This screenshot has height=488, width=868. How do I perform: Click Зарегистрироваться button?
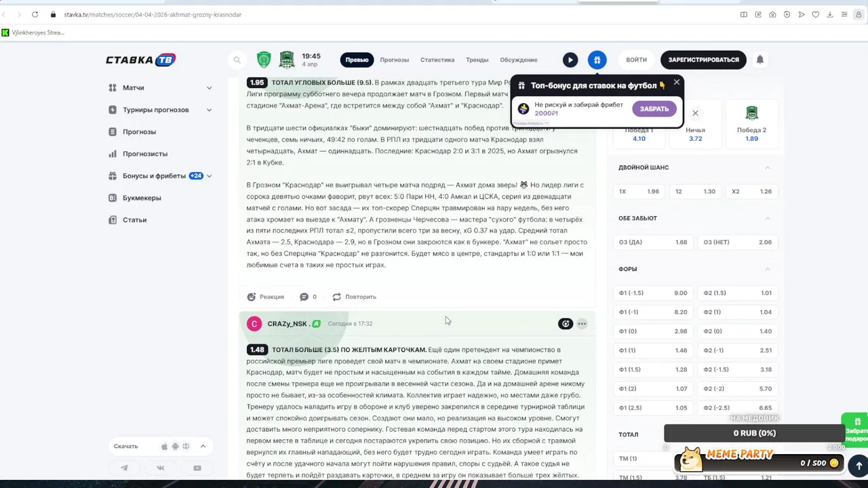(703, 60)
